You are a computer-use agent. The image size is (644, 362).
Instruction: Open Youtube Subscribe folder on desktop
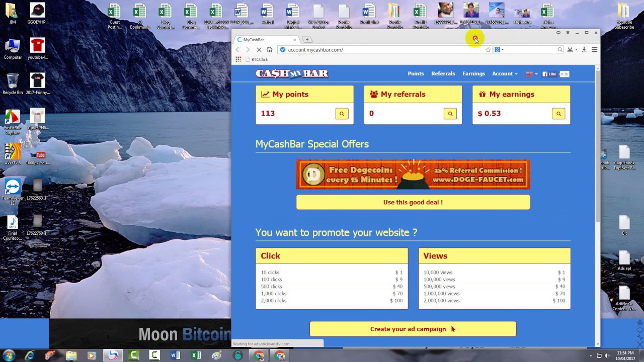click(624, 16)
